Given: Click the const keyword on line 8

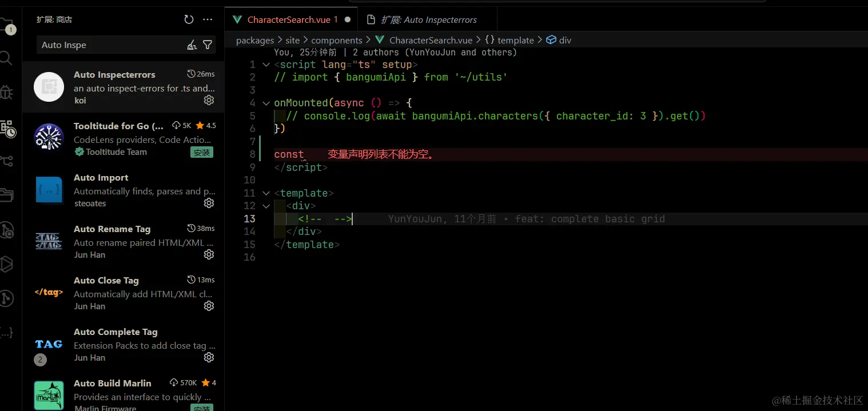Looking at the screenshot, I should (289, 154).
